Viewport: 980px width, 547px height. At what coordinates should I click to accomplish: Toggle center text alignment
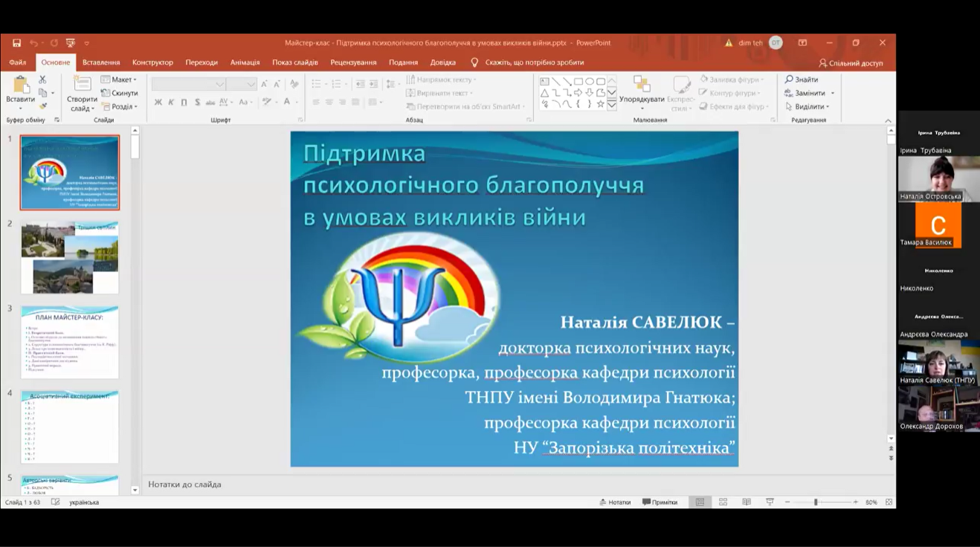[x=329, y=103]
